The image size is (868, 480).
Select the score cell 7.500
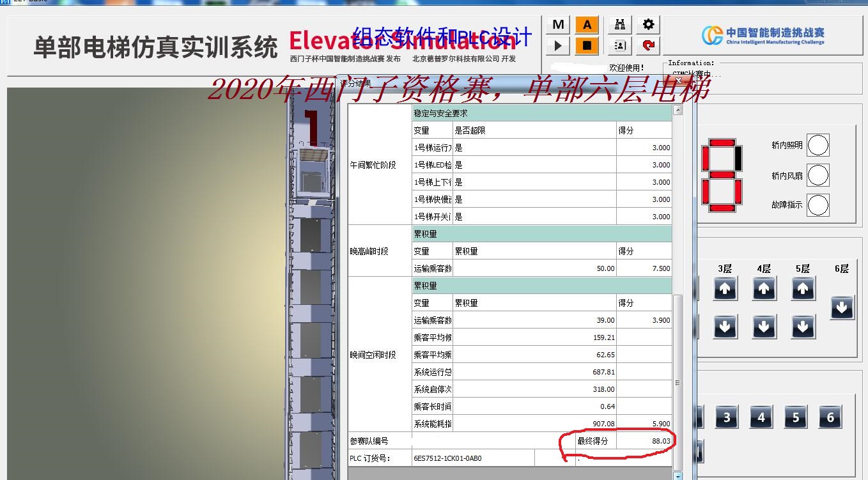(x=644, y=268)
